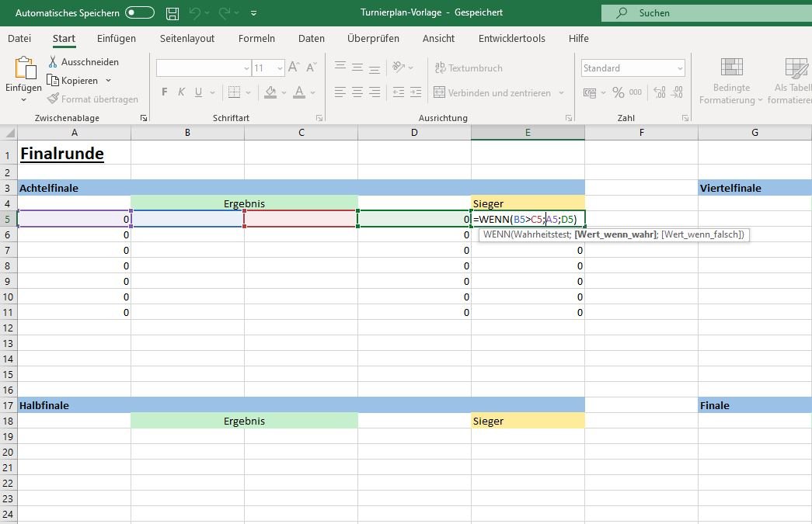Open the Formeln ribbon tab

(x=256, y=38)
